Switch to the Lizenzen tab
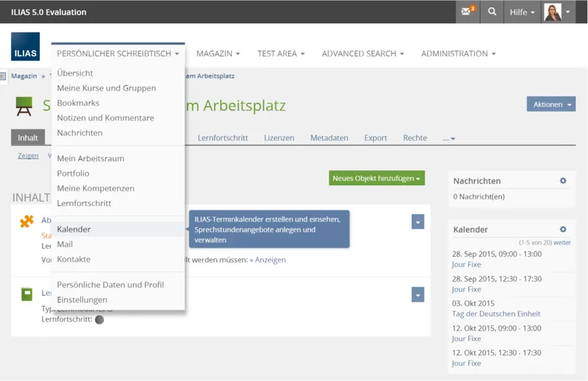The height and width of the screenshot is (381, 588). [279, 138]
